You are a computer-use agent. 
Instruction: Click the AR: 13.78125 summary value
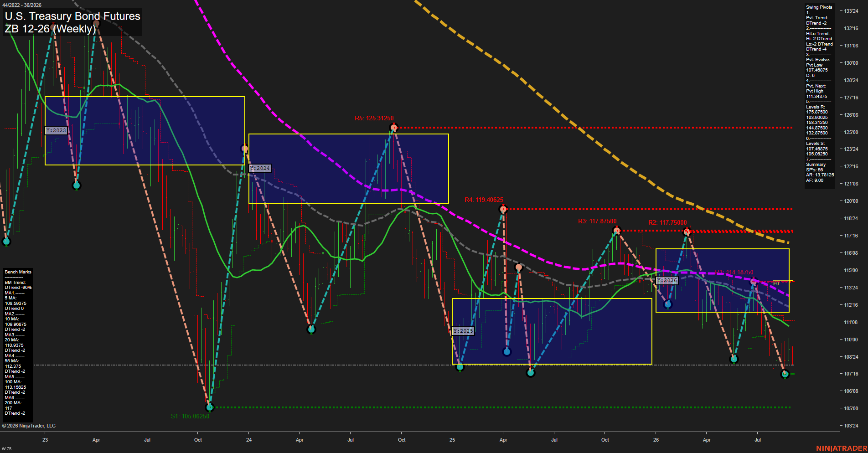(x=820, y=175)
